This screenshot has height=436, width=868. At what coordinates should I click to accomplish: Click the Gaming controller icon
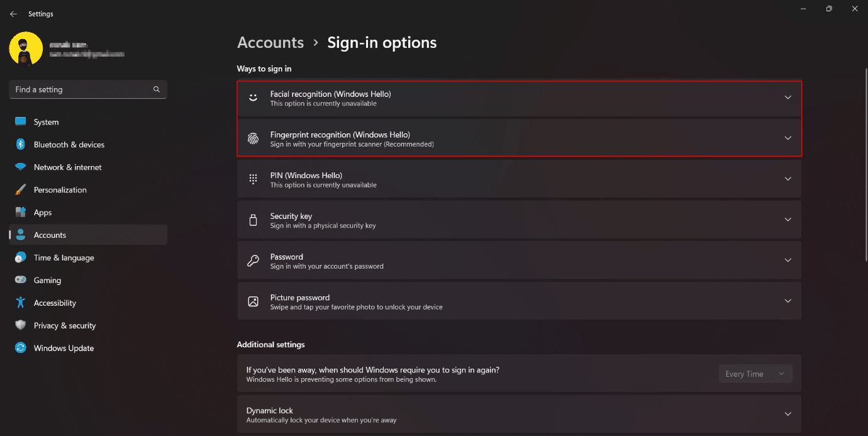pos(21,280)
